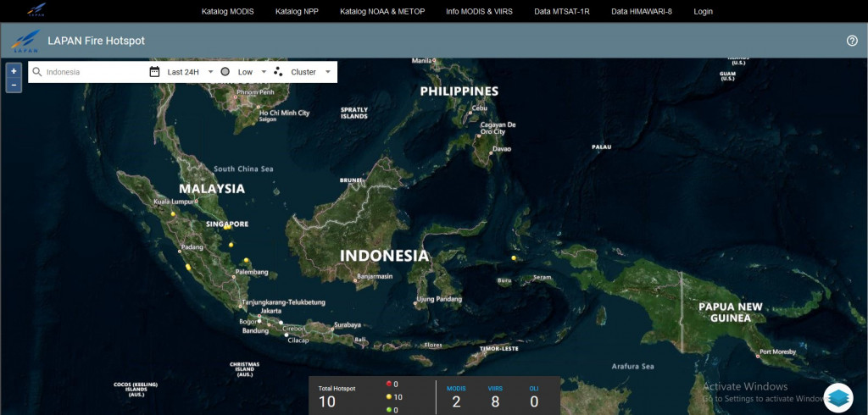This screenshot has height=415, width=868.
Task: Click the calendar icon
Action: [x=154, y=72]
